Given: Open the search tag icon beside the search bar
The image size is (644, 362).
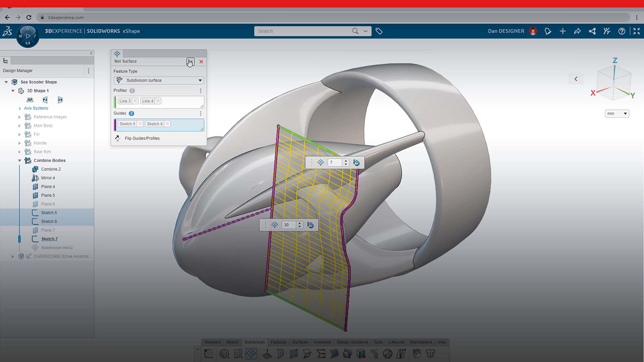Looking at the screenshot, I should [379, 31].
